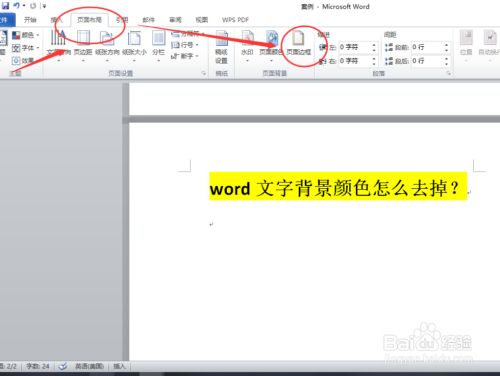The width and height of the screenshot is (500, 376).
Task: Open the Customize Quick Access Toolbar arrow
Action: pos(44,6)
